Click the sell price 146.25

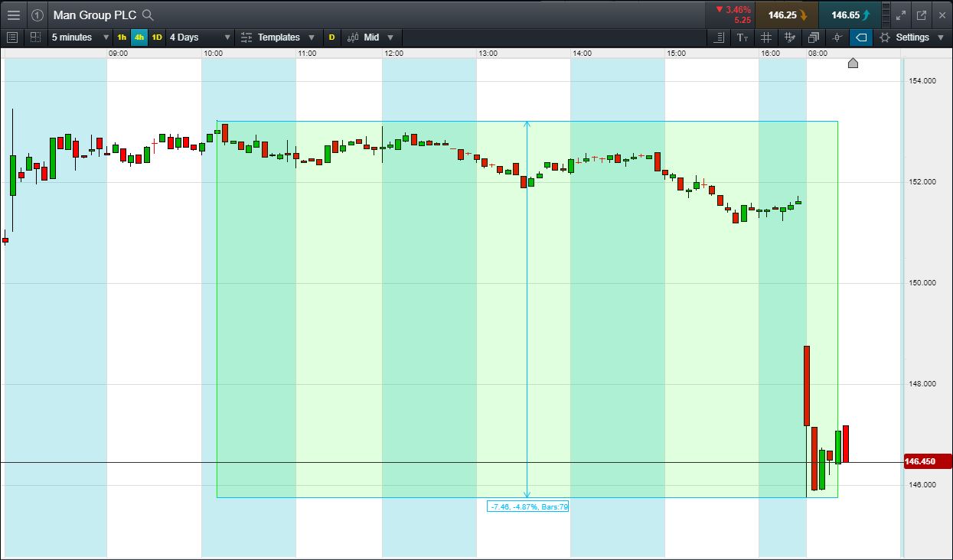tap(786, 15)
